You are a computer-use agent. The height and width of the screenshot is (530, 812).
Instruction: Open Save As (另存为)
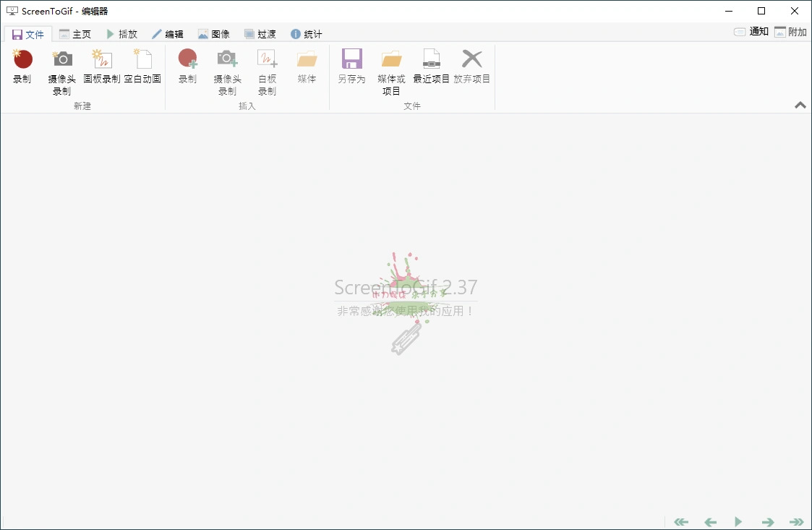click(x=351, y=69)
